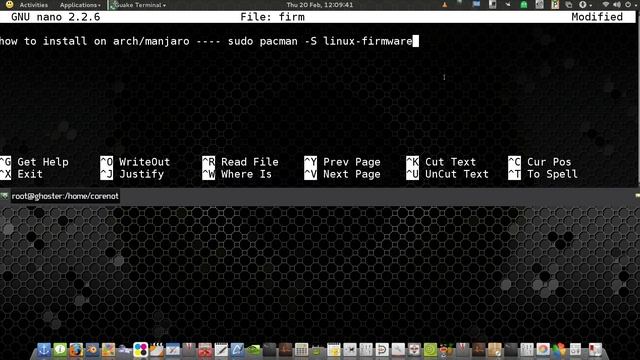This screenshot has width=640, height=360.
Task: Click the 'Modified' status text in nano
Action: coord(597,17)
